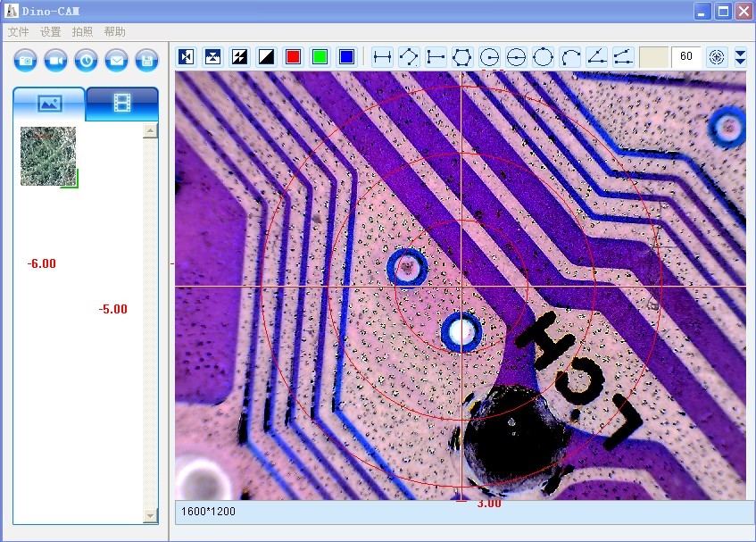756x542 pixels.
Task: Toggle horizontal mirror flip of image
Action: point(186,57)
